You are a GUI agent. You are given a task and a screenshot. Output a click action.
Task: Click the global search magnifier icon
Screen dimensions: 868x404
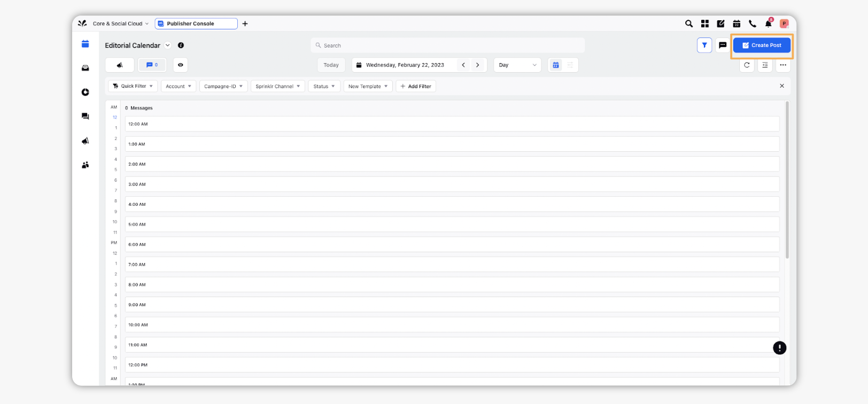tap(689, 24)
